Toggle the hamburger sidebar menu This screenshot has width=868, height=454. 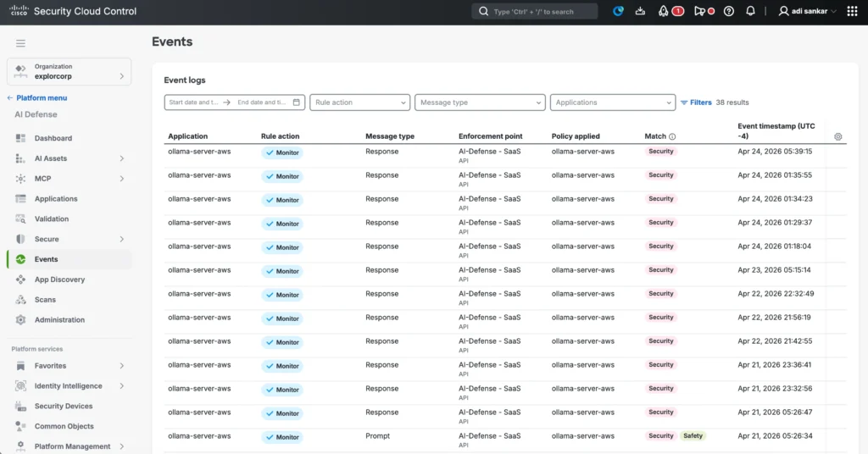click(20, 43)
